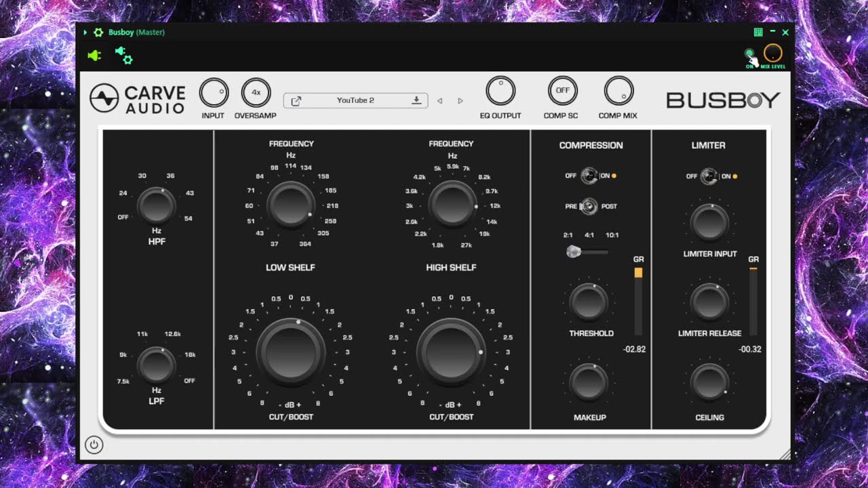
Task: Toggle the plugin power button bottom left
Action: [94, 445]
